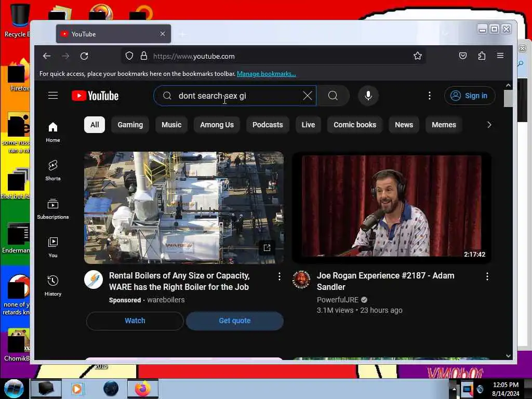Open Firefox application menu
The width and height of the screenshot is (532, 399).
pyautogui.click(x=500, y=56)
